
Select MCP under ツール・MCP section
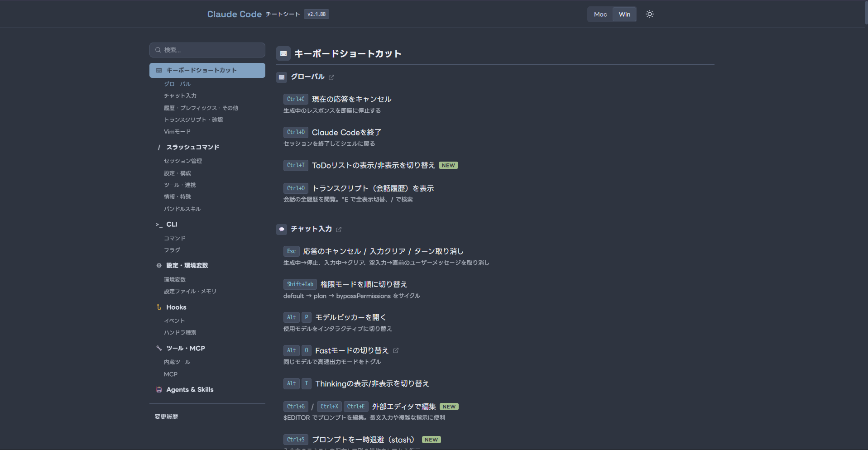click(171, 374)
